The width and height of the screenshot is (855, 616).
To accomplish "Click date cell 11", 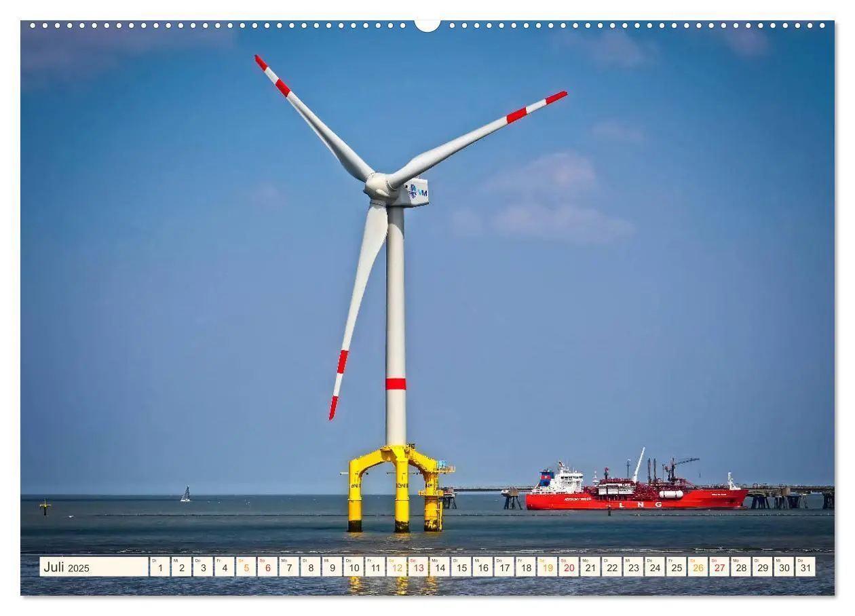I will 375,567.
